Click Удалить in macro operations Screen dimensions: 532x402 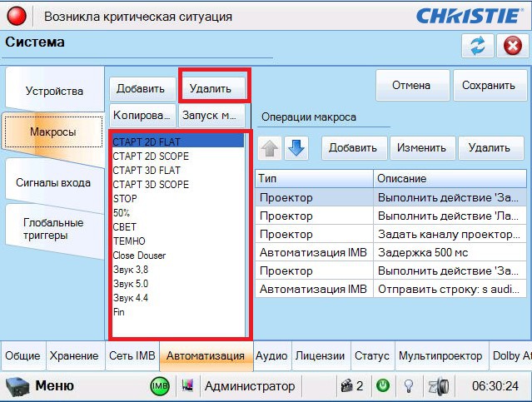coord(490,148)
